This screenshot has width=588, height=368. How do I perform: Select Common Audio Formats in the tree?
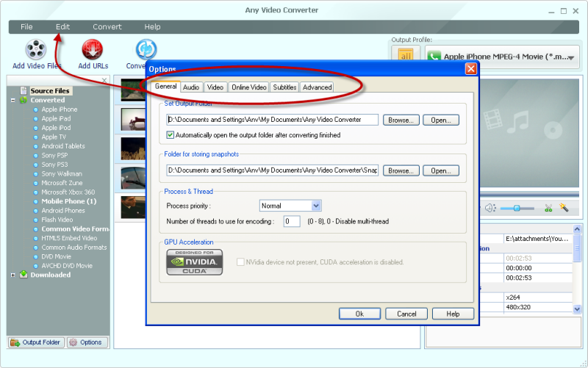click(74, 248)
